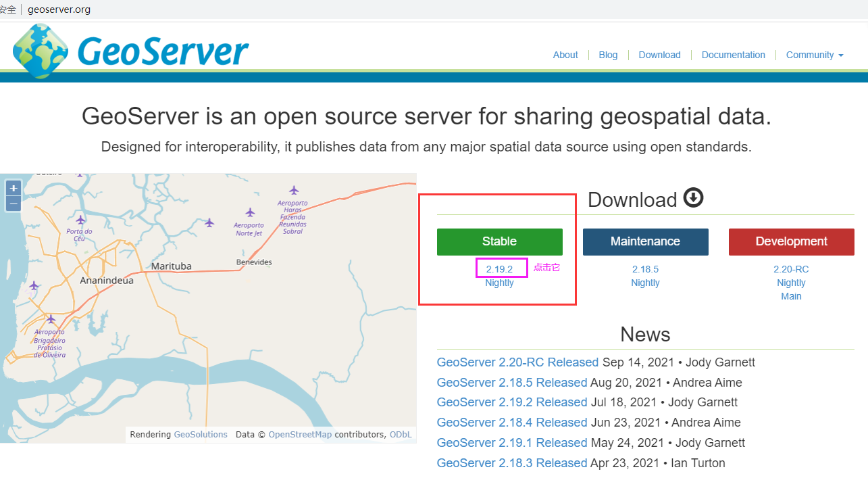Open the GeoServer 2.20-RC Released news link
This screenshot has height=478, width=868.
click(517, 362)
